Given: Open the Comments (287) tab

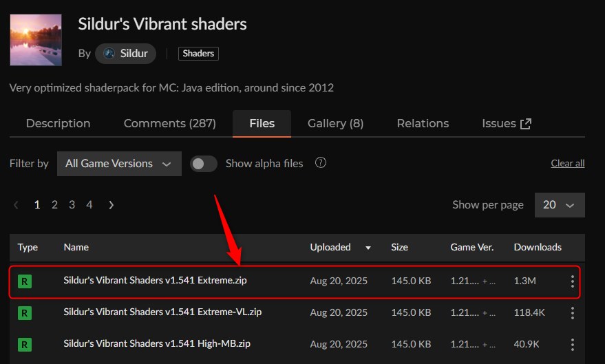Looking at the screenshot, I should click(x=170, y=123).
